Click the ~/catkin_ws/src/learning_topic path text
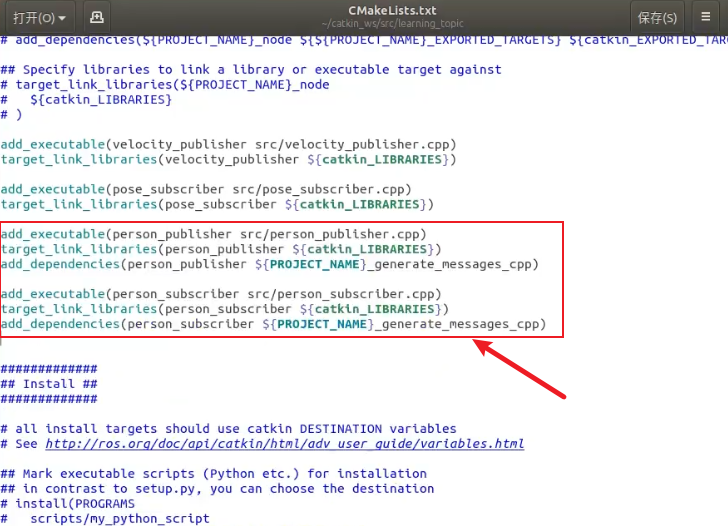728x526 pixels. tap(392, 23)
